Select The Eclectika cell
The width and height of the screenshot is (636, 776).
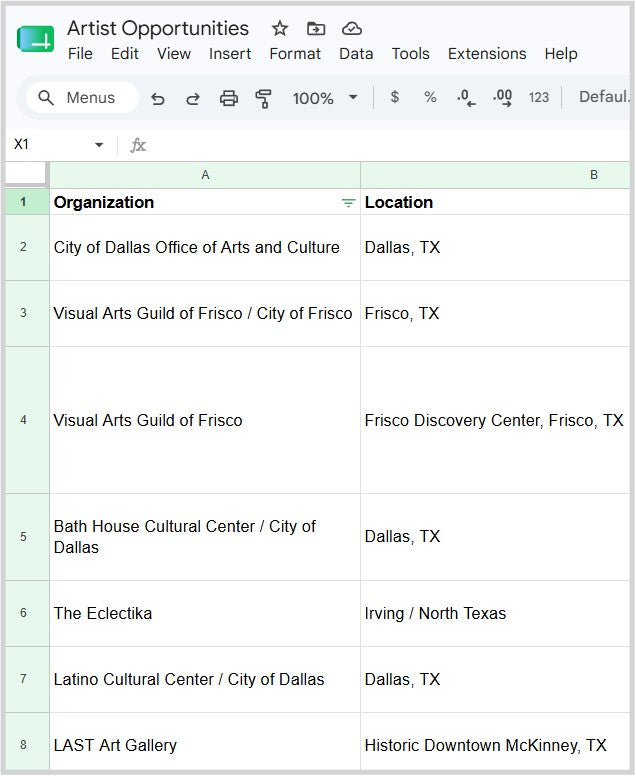tap(205, 613)
